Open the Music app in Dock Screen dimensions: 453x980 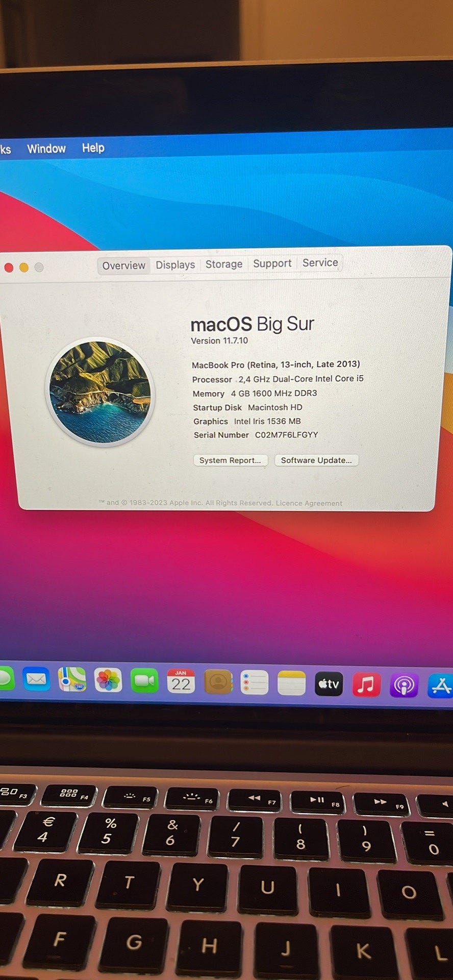[366, 684]
